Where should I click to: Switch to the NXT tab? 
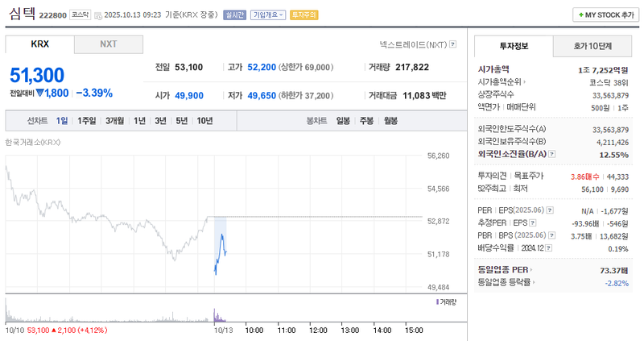click(x=108, y=44)
